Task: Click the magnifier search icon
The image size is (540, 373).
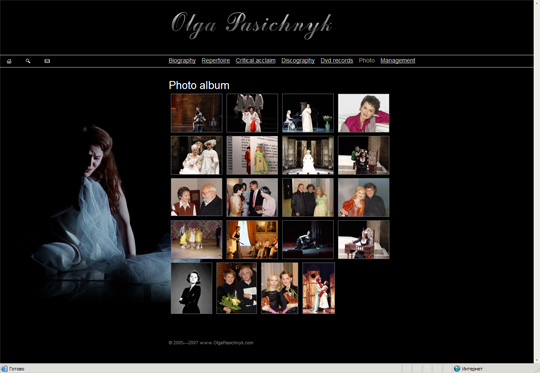Action: pos(28,61)
